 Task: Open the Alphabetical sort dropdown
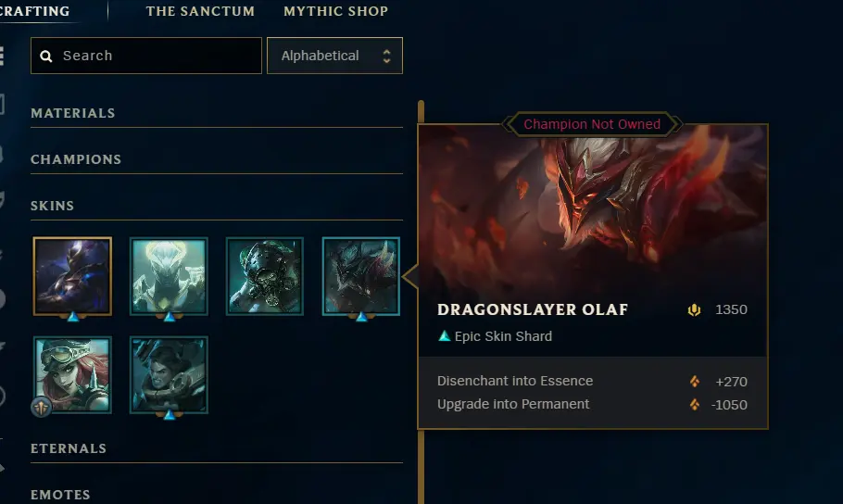(x=334, y=56)
